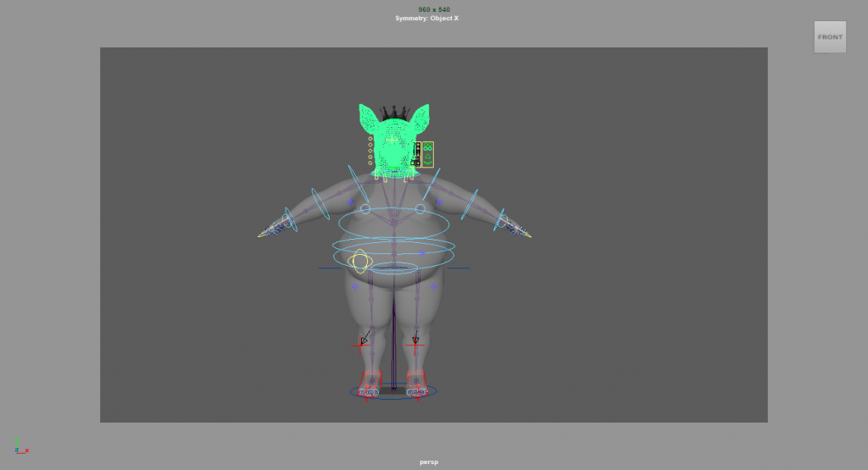
Task: Select the yellow flower-shaped hip control
Action: pyautogui.click(x=359, y=261)
